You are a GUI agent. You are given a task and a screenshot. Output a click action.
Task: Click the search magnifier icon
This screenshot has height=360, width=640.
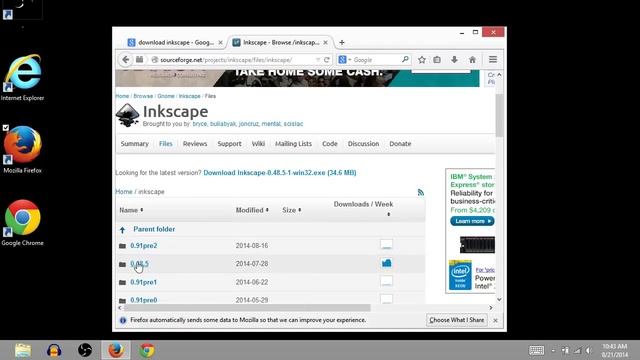(405, 60)
